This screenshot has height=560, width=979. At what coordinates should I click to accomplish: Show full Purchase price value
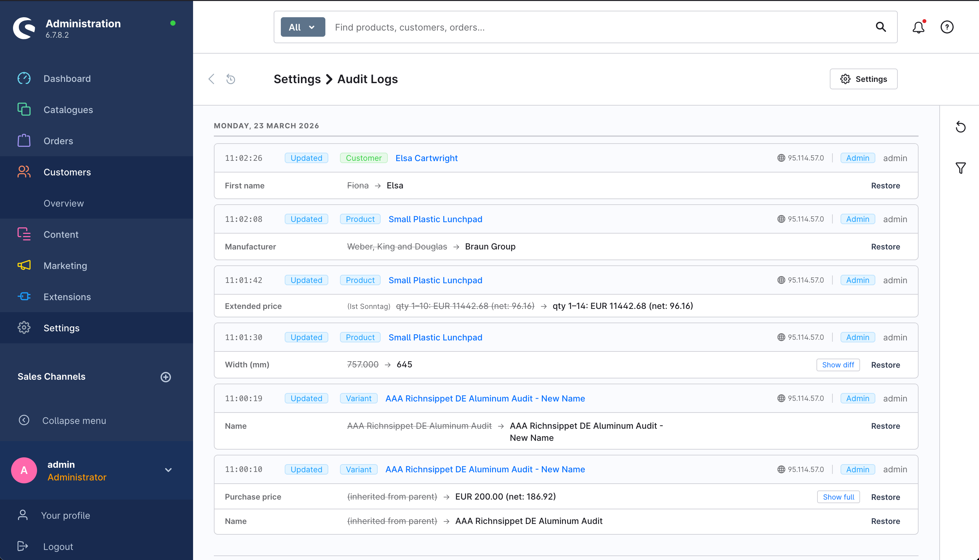point(839,497)
